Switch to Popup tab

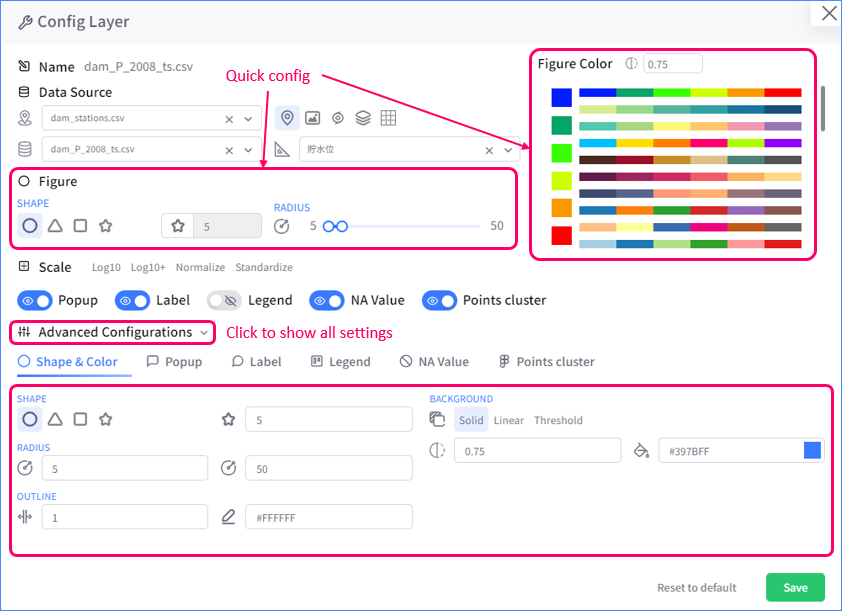point(175,362)
